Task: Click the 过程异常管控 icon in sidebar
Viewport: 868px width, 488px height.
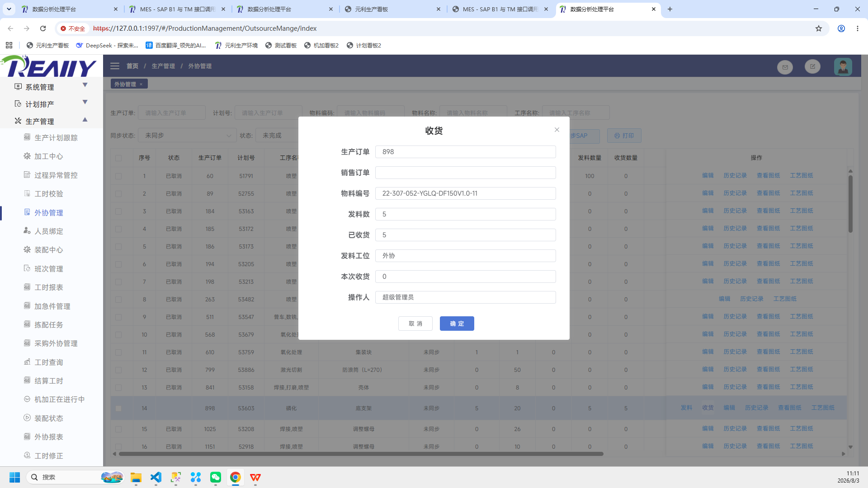Action: click(x=27, y=175)
